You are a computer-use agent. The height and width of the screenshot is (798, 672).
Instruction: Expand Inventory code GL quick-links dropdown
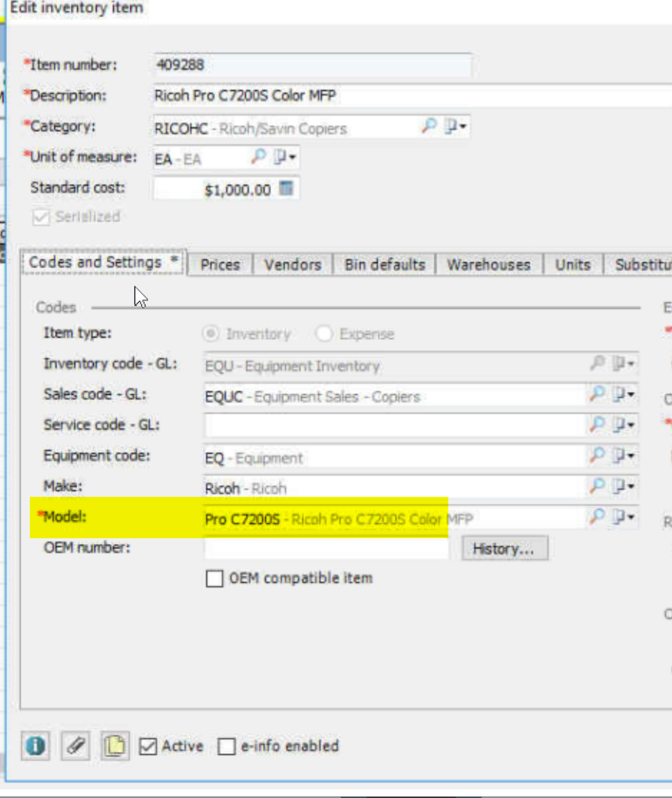pyautogui.click(x=623, y=363)
